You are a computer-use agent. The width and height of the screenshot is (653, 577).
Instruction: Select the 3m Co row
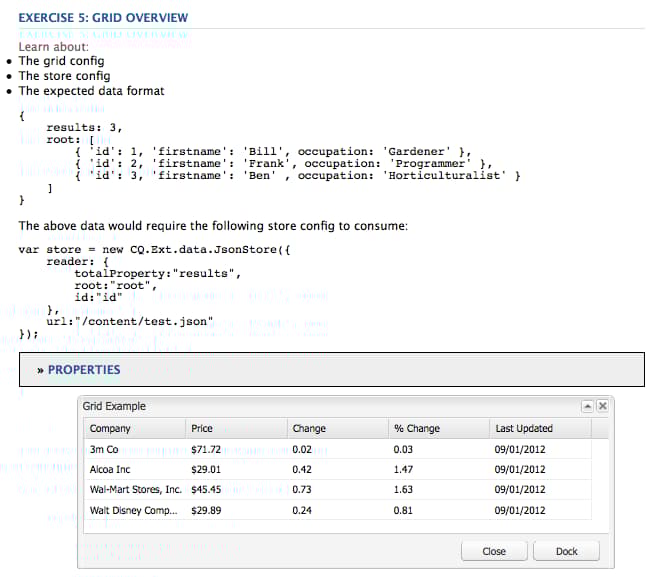point(104,450)
